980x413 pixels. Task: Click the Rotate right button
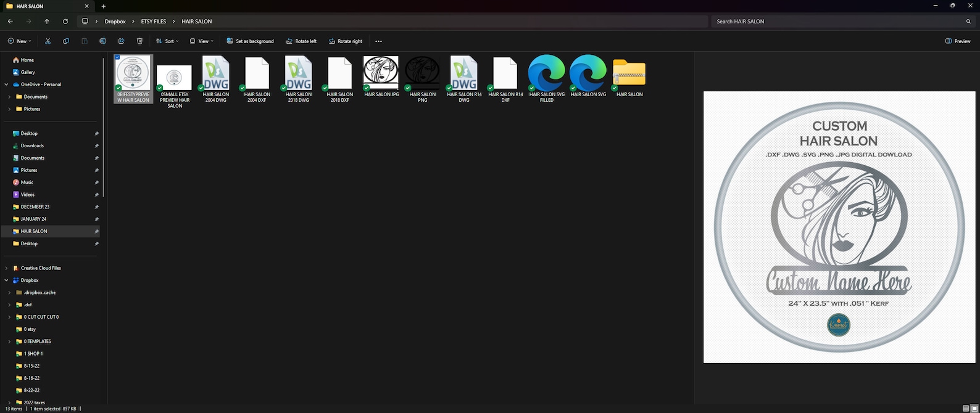click(x=345, y=41)
